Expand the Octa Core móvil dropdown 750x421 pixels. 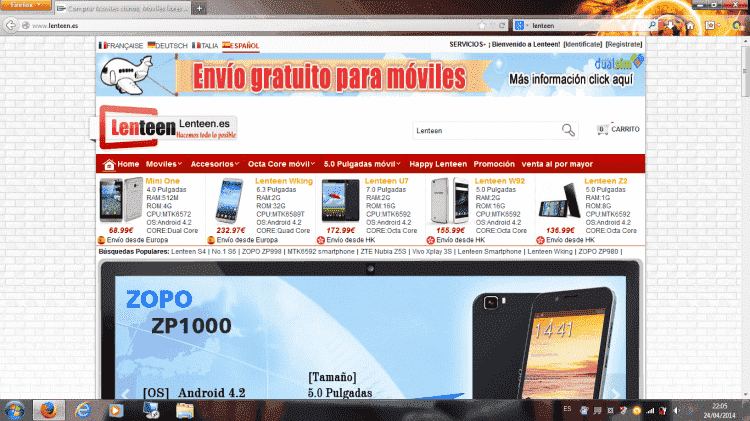(281, 164)
